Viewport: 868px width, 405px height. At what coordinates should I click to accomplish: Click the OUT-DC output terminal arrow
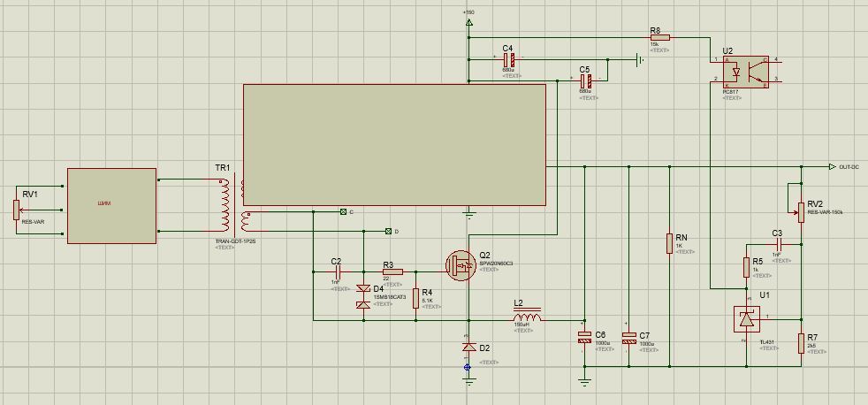(x=833, y=167)
